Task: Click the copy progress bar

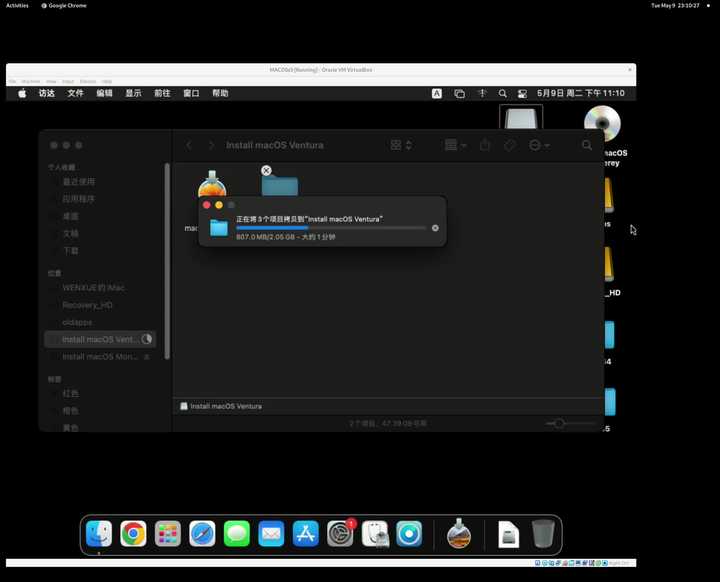Action: pyautogui.click(x=331, y=228)
